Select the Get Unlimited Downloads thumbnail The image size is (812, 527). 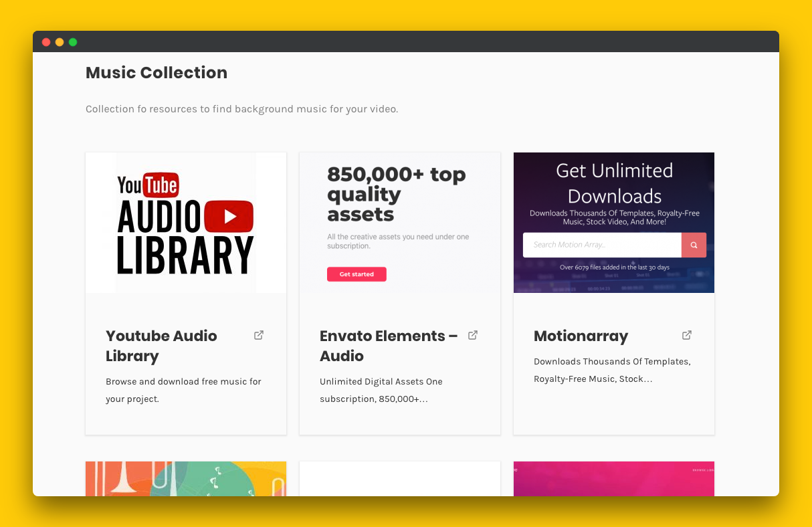click(614, 223)
